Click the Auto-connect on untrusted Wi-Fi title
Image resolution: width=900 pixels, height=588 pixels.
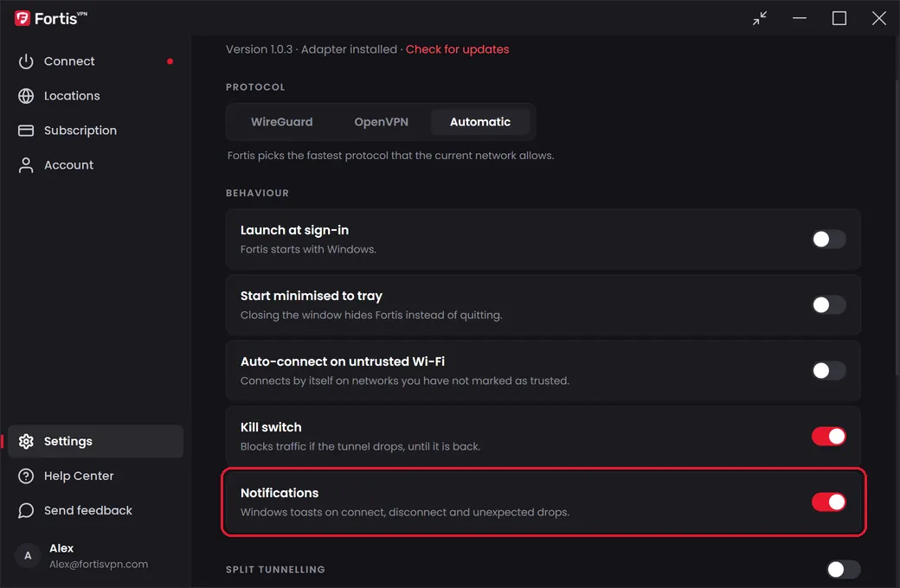pyautogui.click(x=343, y=361)
